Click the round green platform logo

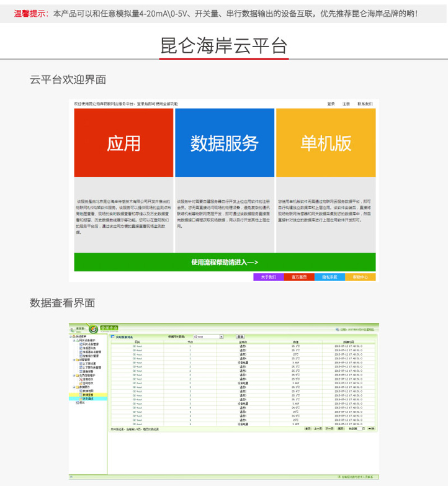94,329
